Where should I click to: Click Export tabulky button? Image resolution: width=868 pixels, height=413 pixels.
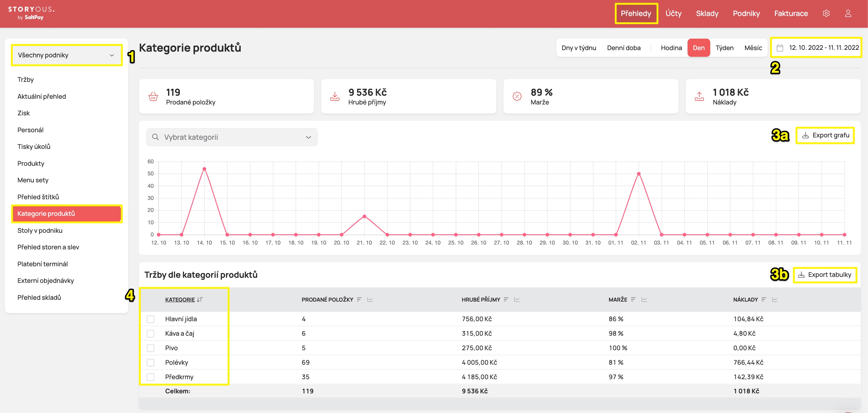pyautogui.click(x=825, y=275)
